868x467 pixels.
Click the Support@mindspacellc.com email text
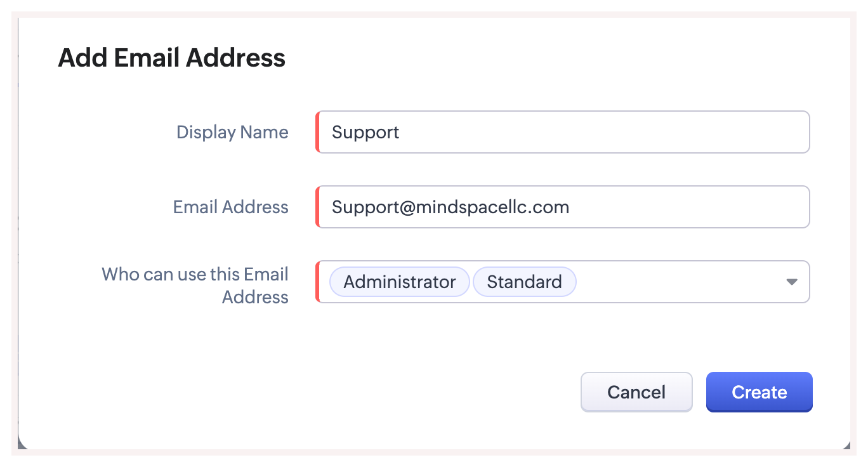click(x=450, y=207)
